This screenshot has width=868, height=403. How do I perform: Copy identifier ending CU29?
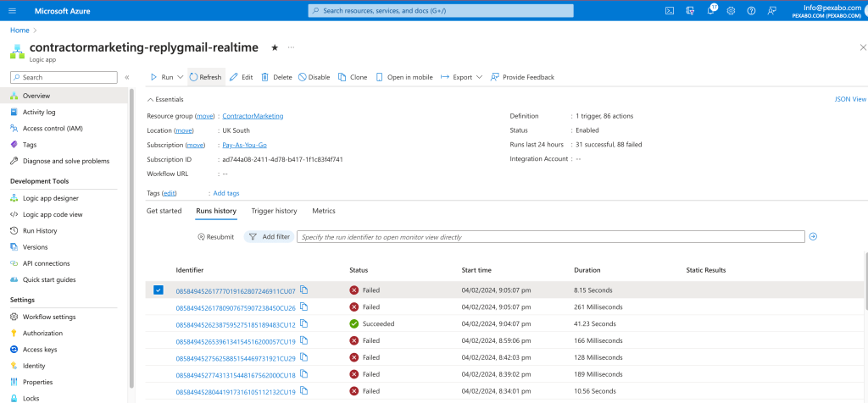click(x=304, y=357)
